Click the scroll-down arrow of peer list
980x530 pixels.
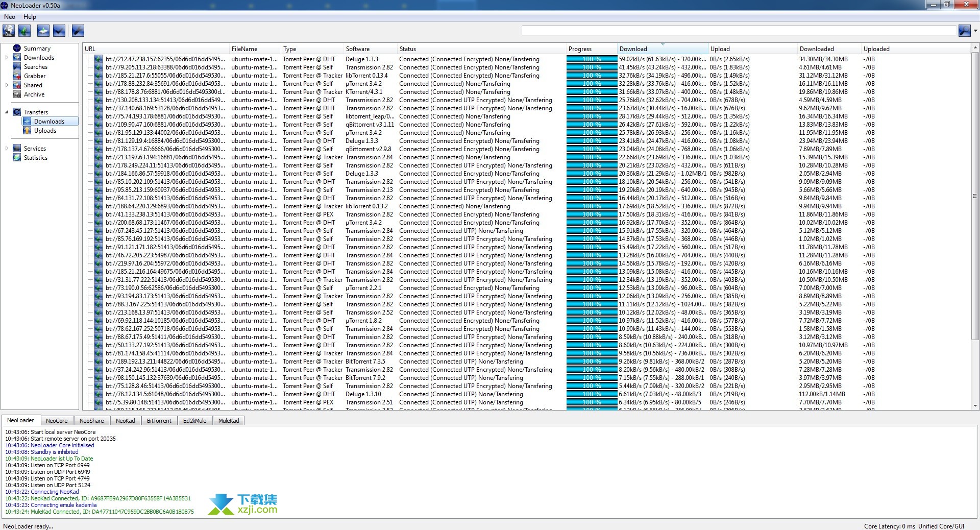tap(975, 406)
